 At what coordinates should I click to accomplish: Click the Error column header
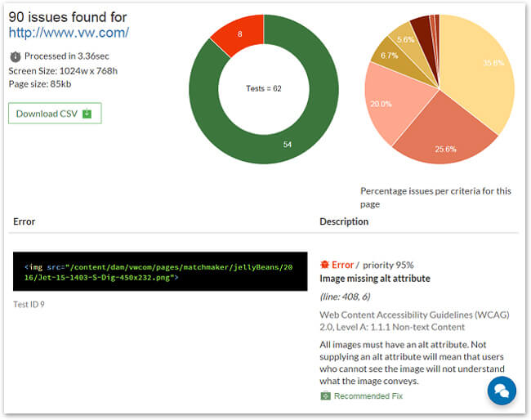[24, 221]
